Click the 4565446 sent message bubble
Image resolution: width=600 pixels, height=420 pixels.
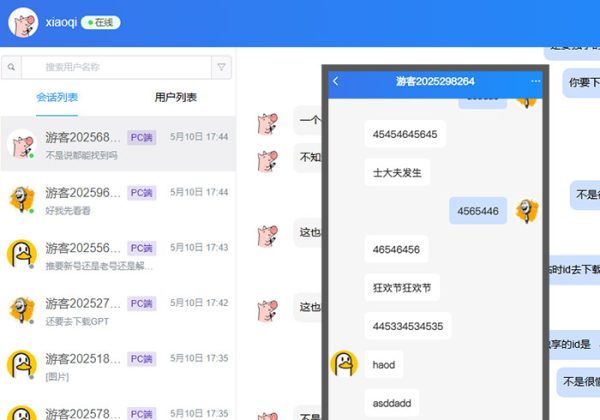coord(478,211)
